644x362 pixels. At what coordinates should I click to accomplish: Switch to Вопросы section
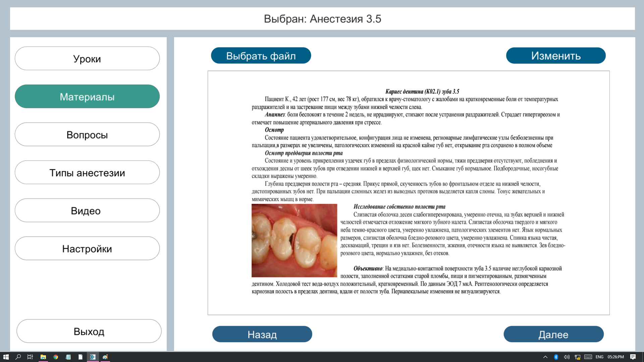click(x=87, y=134)
